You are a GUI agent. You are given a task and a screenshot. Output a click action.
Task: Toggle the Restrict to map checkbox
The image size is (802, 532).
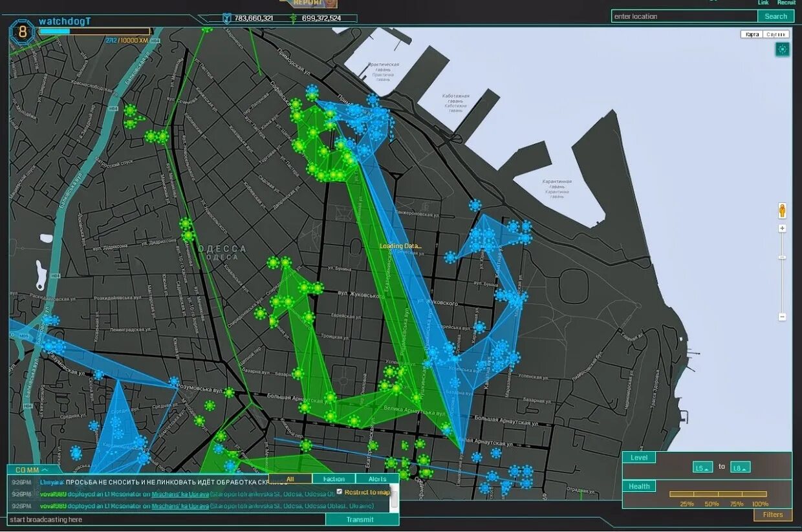point(339,492)
